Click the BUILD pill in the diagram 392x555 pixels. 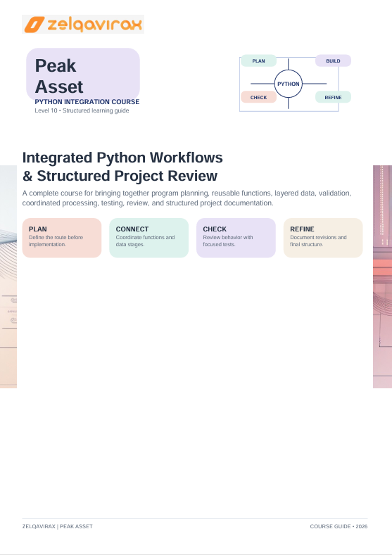pos(333,61)
